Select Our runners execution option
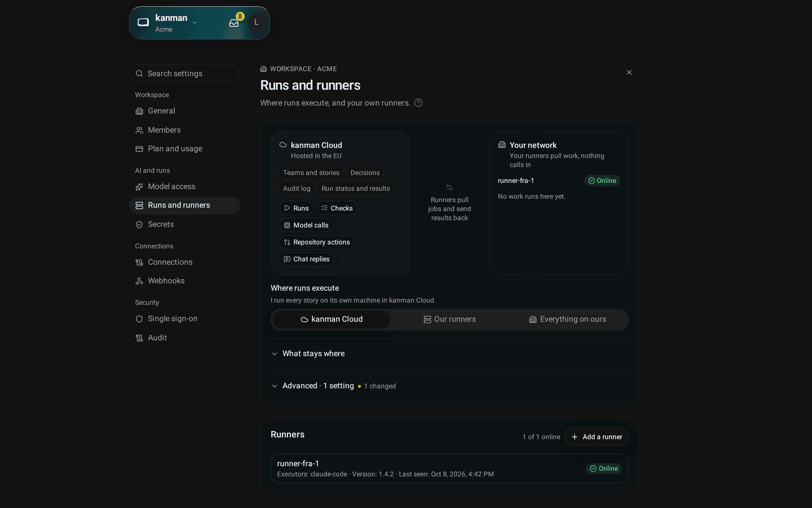812x508 pixels. 449,319
